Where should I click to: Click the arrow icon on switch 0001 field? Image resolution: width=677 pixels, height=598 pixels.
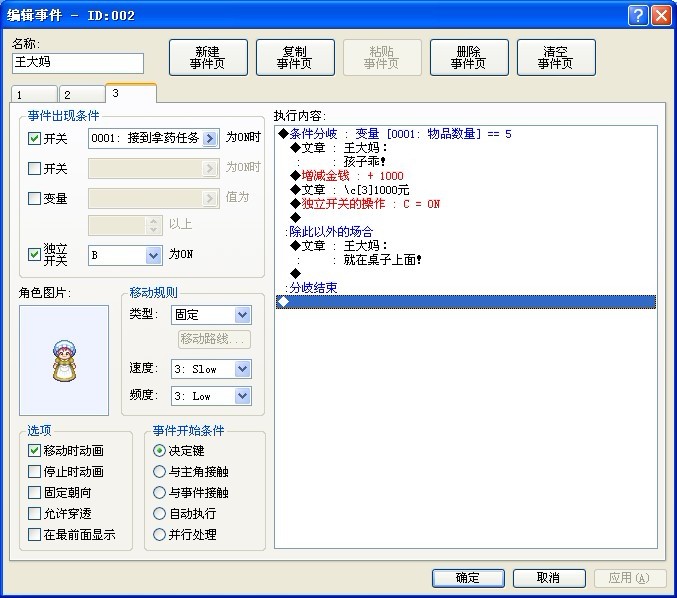click(x=209, y=138)
